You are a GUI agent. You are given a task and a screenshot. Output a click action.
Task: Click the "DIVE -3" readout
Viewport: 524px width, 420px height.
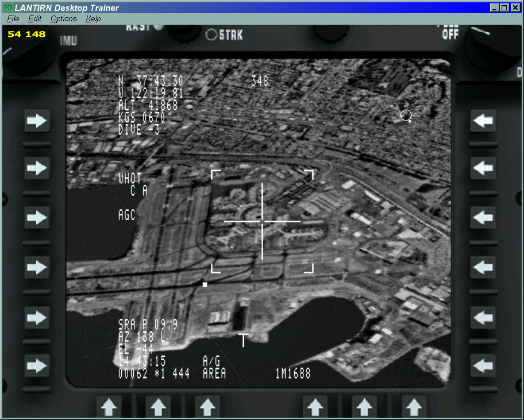pyautogui.click(x=139, y=129)
